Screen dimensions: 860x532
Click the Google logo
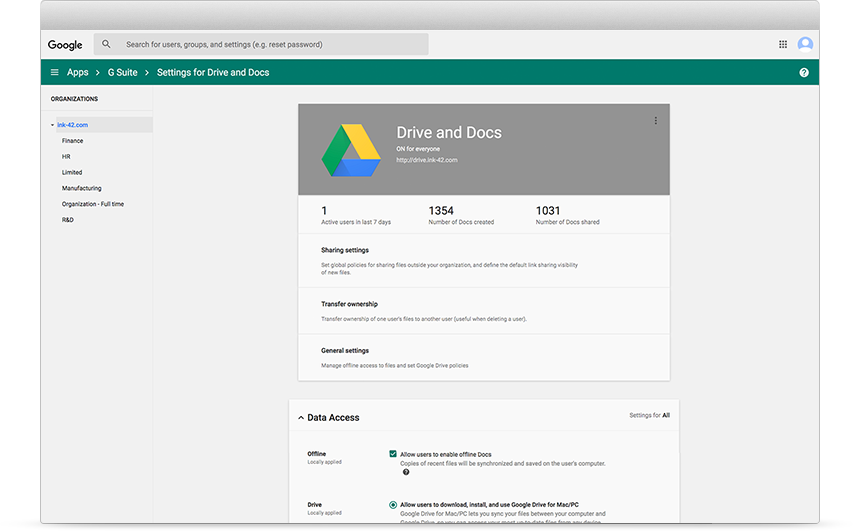(65, 45)
